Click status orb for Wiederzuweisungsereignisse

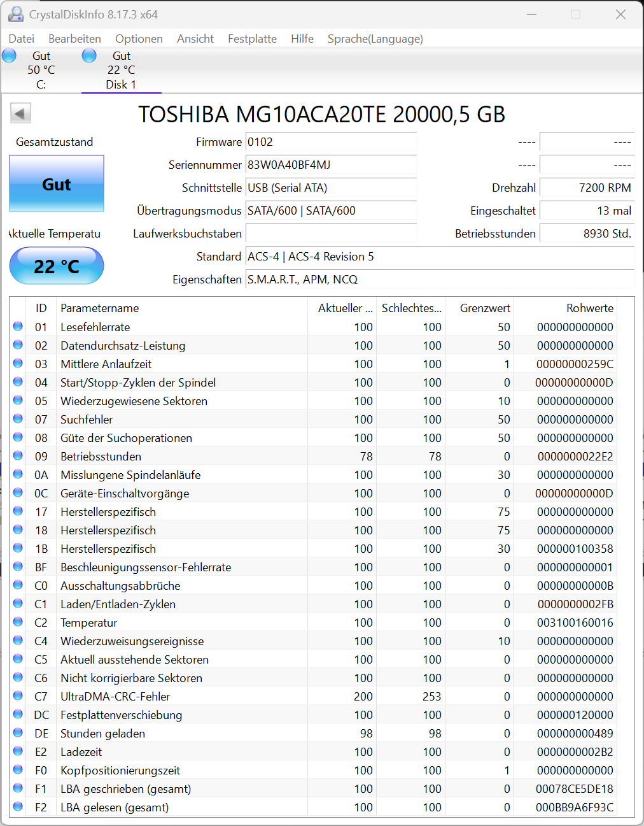pos(18,640)
